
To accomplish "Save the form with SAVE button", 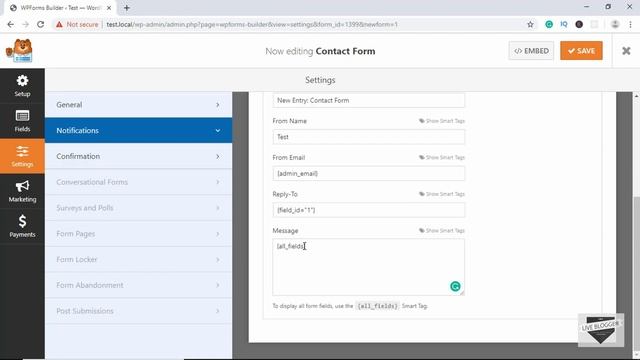I will [581, 51].
